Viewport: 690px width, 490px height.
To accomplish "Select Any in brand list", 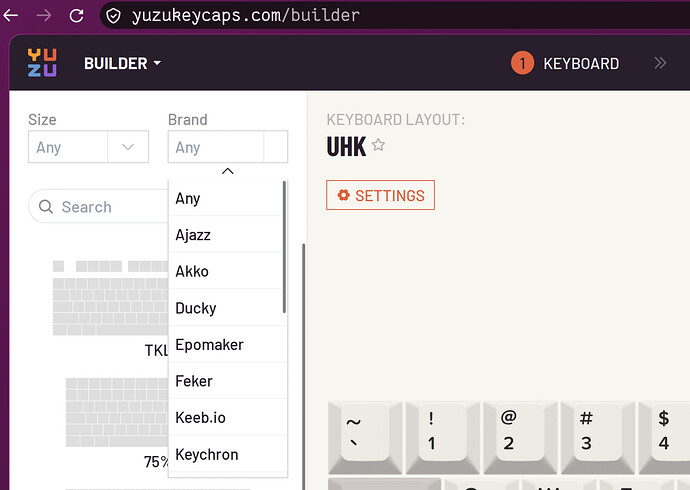I will [x=228, y=198].
